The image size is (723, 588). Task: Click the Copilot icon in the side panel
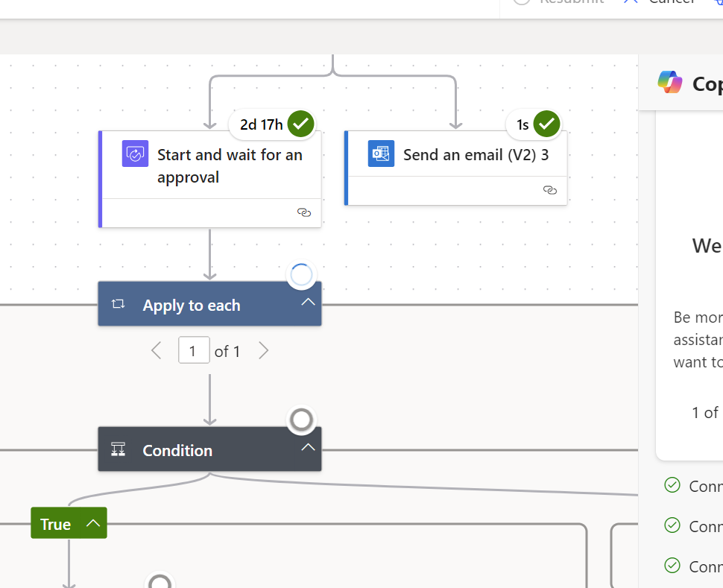[669, 83]
